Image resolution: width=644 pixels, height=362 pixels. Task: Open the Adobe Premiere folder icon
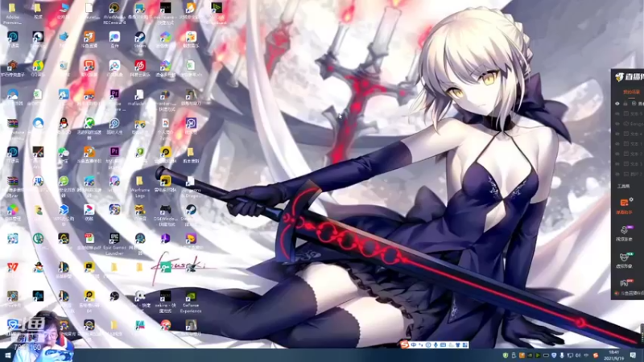tap(12, 8)
